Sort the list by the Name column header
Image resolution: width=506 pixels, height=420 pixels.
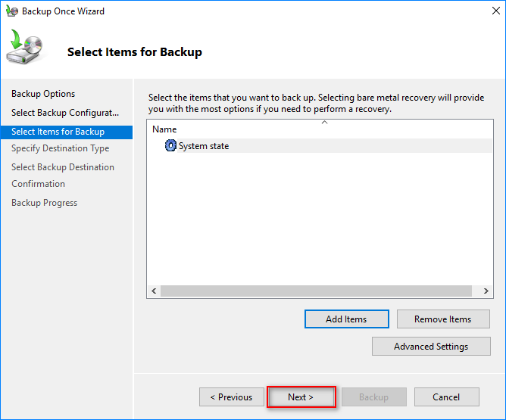[164, 129]
